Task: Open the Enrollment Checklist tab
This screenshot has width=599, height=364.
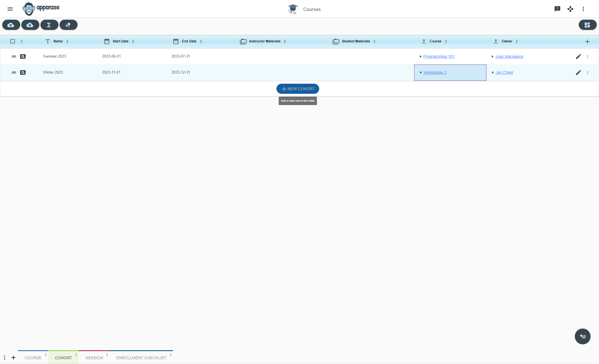Action: pyautogui.click(x=141, y=358)
